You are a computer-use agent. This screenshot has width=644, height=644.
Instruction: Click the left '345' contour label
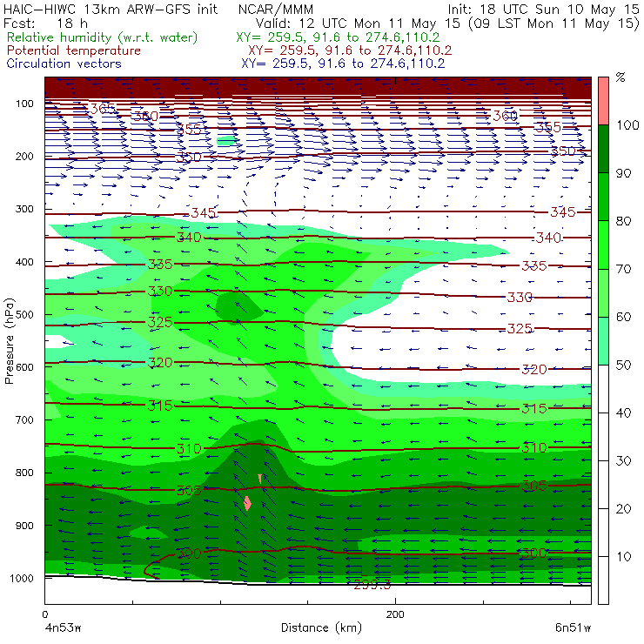tap(204, 212)
